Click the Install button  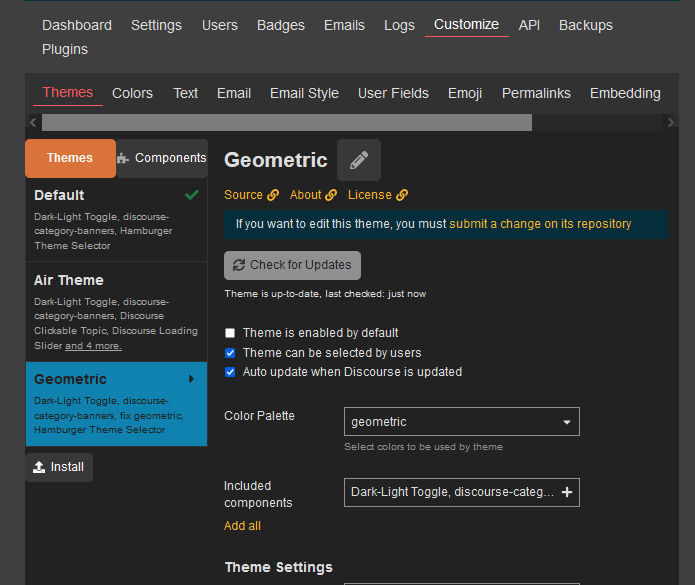pos(59,467)
